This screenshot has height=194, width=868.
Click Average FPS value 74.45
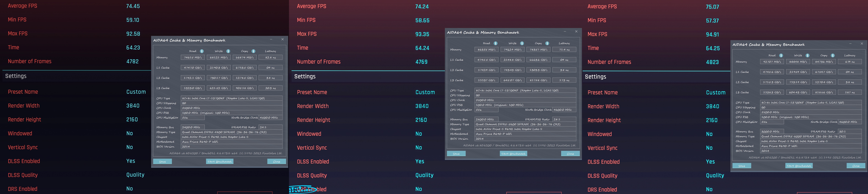point(133,6)
